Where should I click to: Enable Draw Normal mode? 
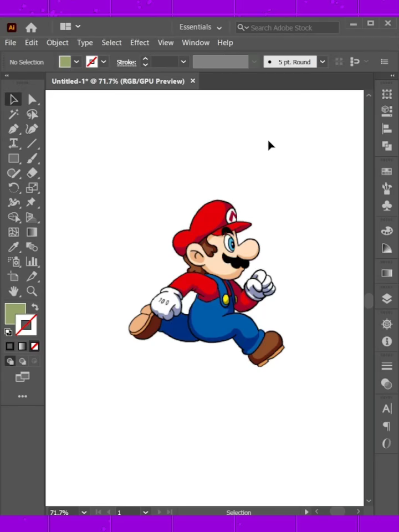10,361
